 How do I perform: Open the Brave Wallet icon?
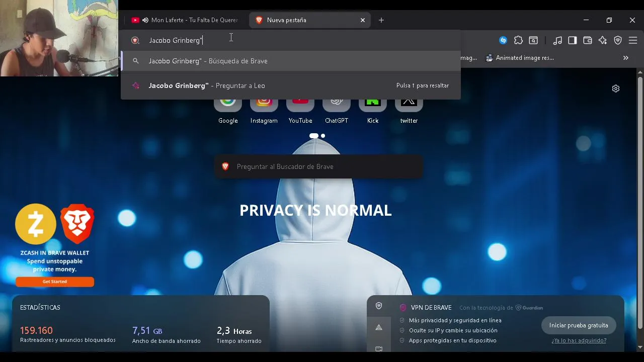click(588, 40)
